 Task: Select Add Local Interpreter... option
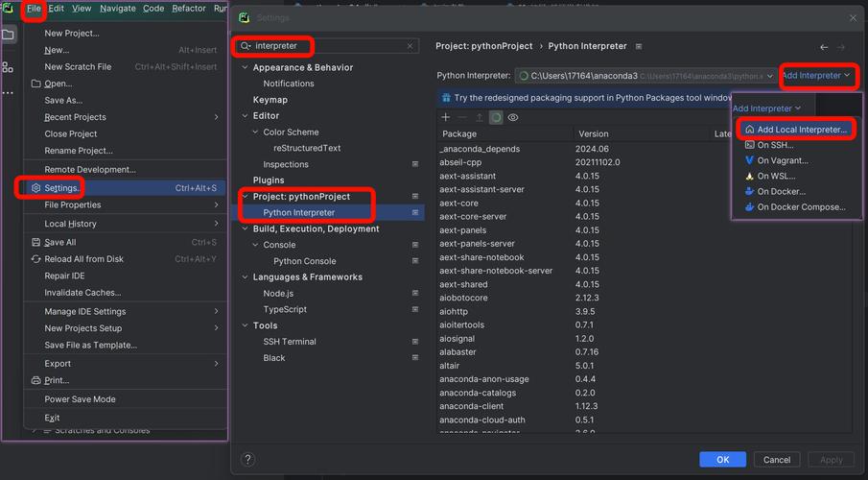coord(796,130)
